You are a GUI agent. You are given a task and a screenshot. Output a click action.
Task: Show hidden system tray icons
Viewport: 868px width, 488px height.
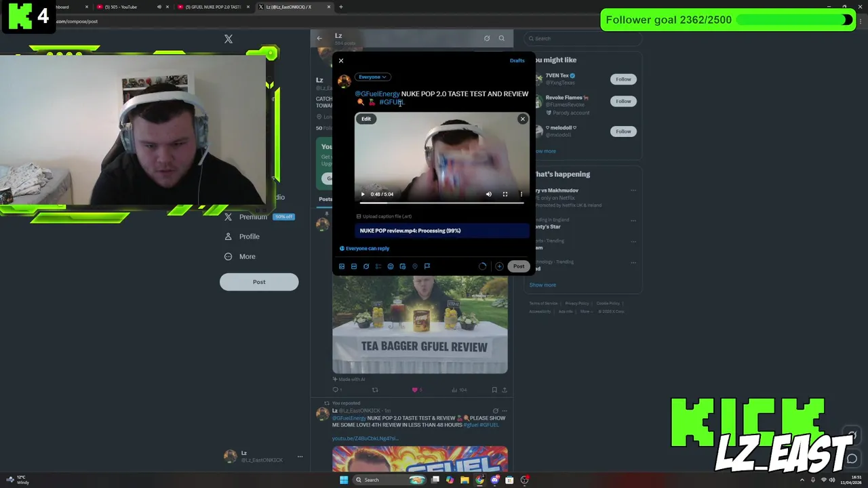point(802,480)
